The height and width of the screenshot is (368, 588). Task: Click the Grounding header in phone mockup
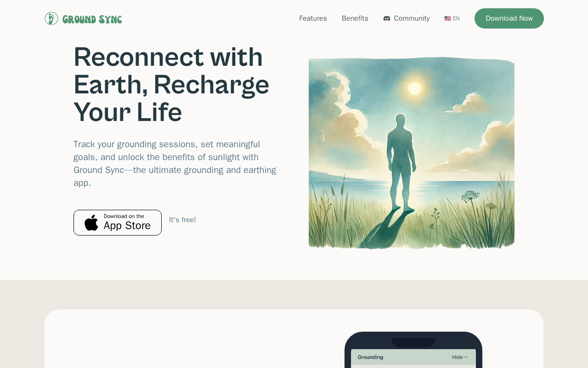[370, 357]
